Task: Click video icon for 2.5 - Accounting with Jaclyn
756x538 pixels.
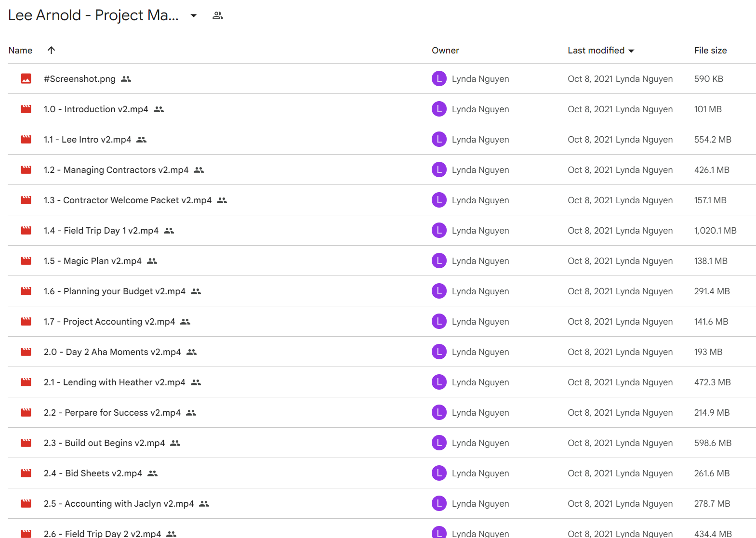Action: click(26, 503)
